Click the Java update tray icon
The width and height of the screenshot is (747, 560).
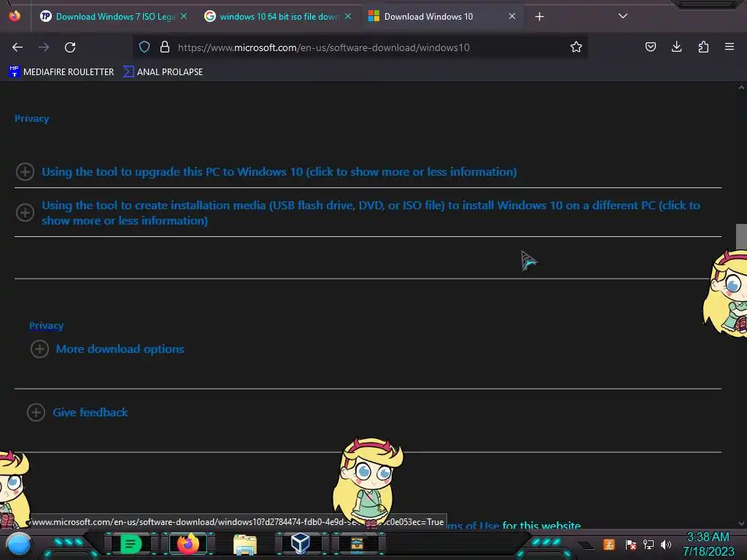point(609,544)
